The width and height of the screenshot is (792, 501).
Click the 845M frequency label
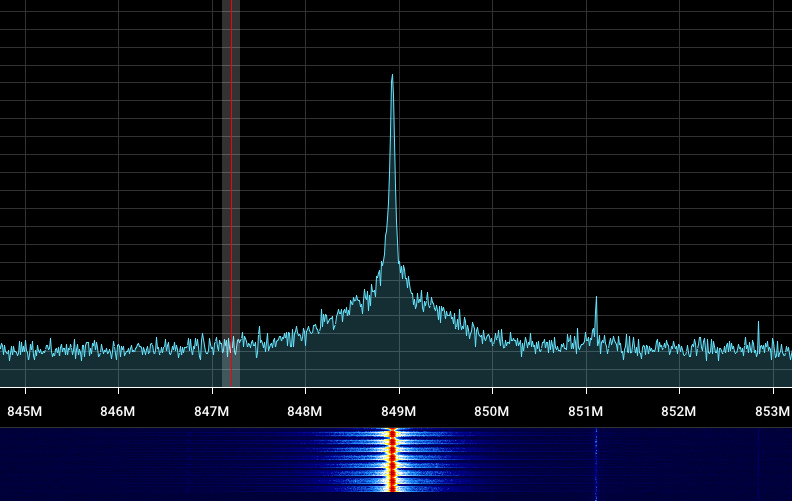pos(25,412)
